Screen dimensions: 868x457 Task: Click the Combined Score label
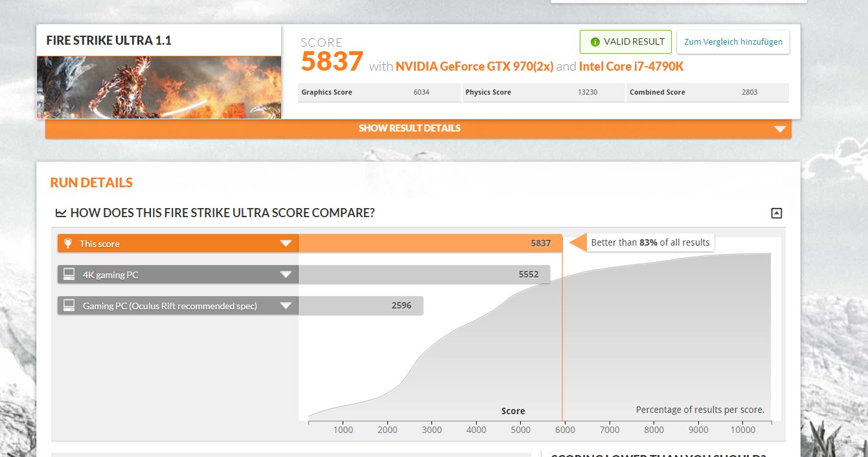point(657,92)
